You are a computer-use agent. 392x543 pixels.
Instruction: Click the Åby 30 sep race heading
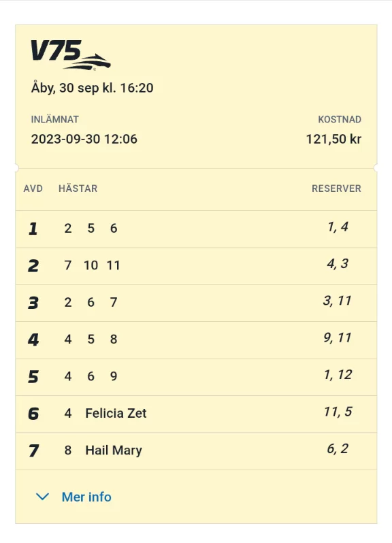[92, 88]
